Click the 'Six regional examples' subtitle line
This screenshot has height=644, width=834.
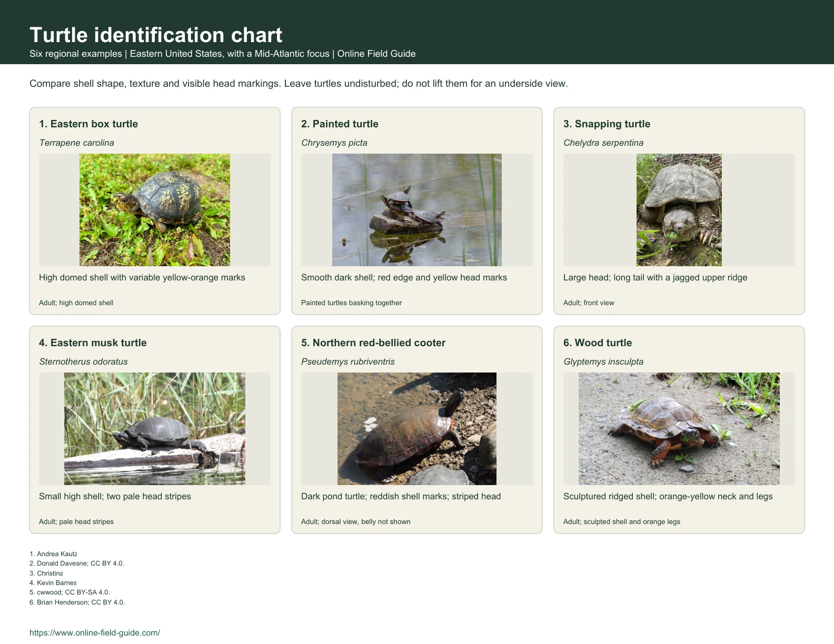click(x=223, y=54)
